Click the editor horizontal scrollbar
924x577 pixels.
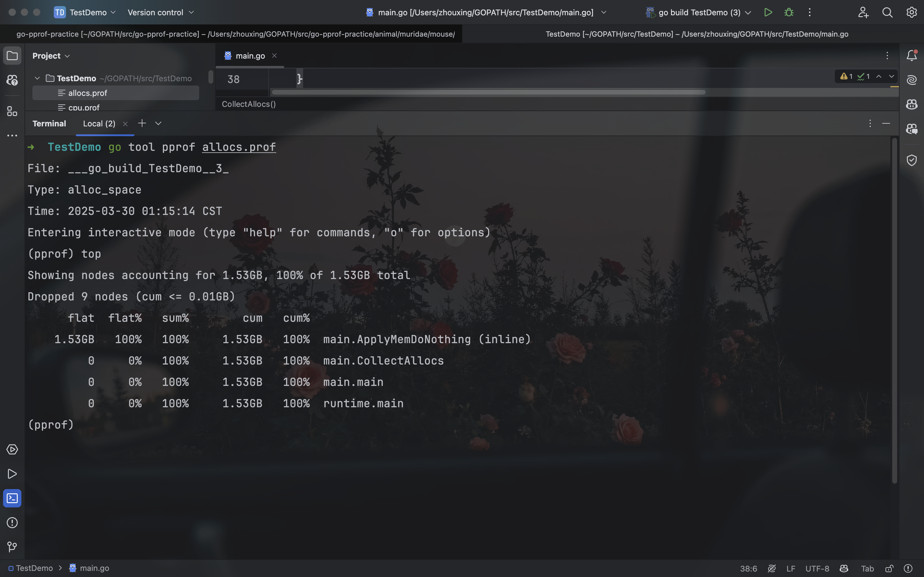488,92
